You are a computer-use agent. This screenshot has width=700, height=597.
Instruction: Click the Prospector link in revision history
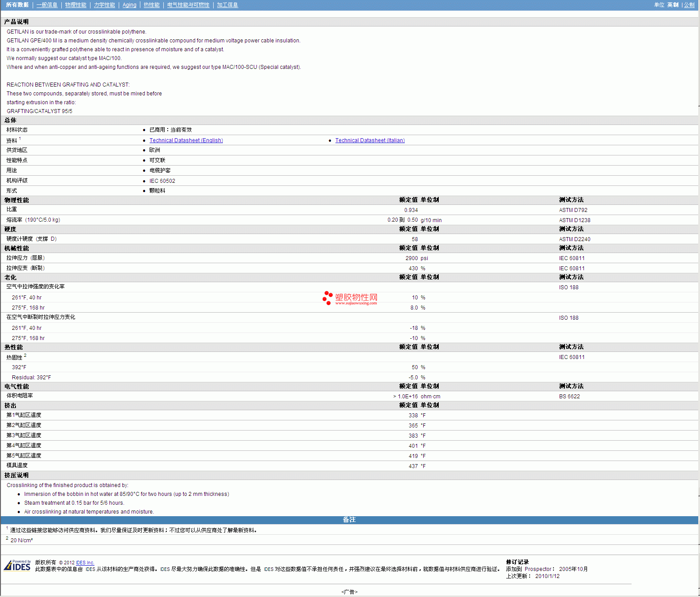click(538, 569)
